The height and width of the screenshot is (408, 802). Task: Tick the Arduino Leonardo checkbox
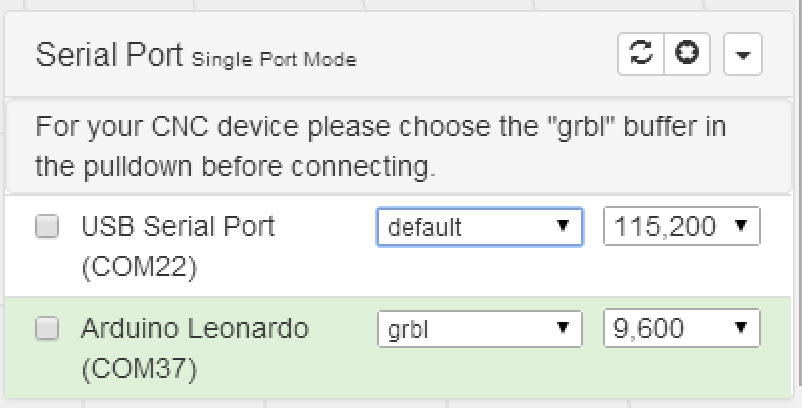click(47, 328)
